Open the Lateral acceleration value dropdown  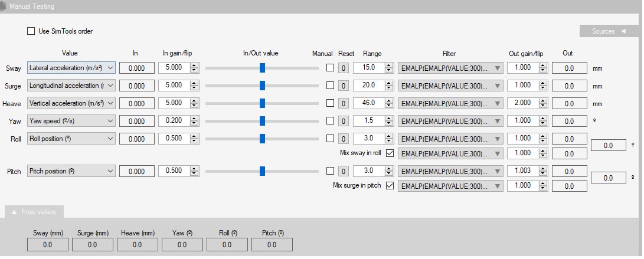[x=109, y=68]
